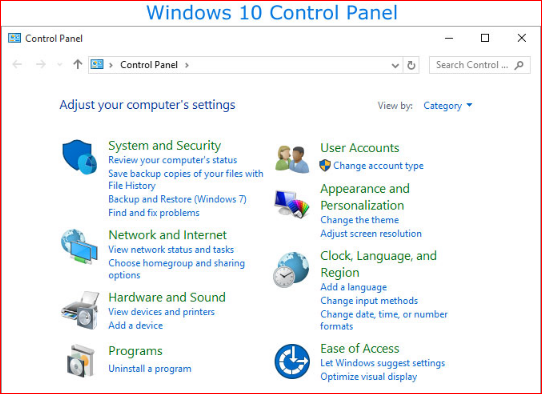
Task: Click the Control Panel title bar icon
Action: 15,38
